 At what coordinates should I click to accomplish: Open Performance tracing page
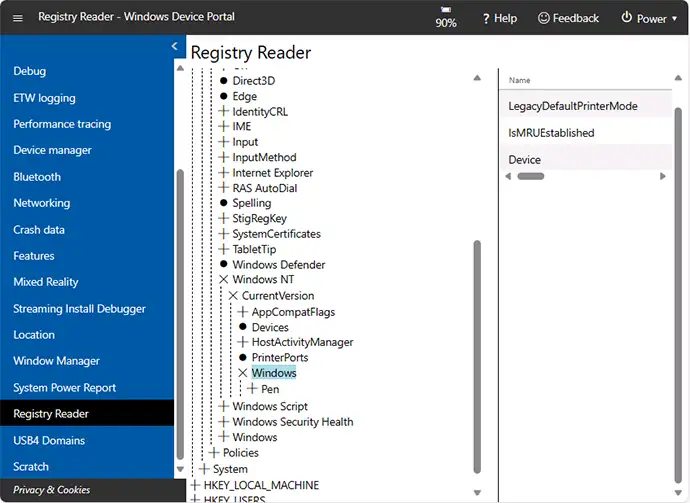coord(62,124)
